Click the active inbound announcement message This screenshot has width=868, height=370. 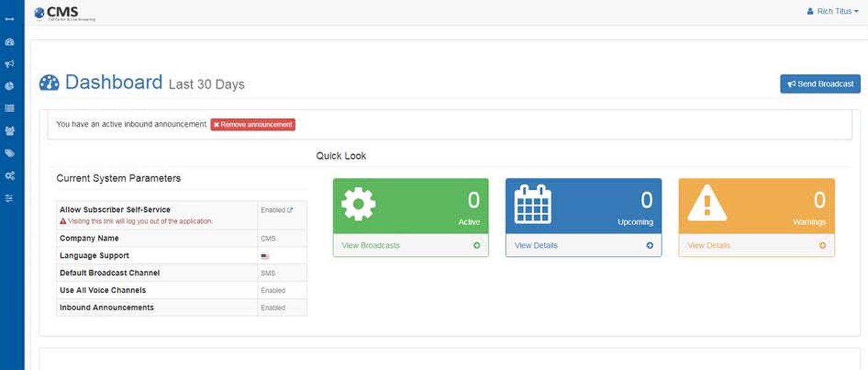tap(131, 125)
